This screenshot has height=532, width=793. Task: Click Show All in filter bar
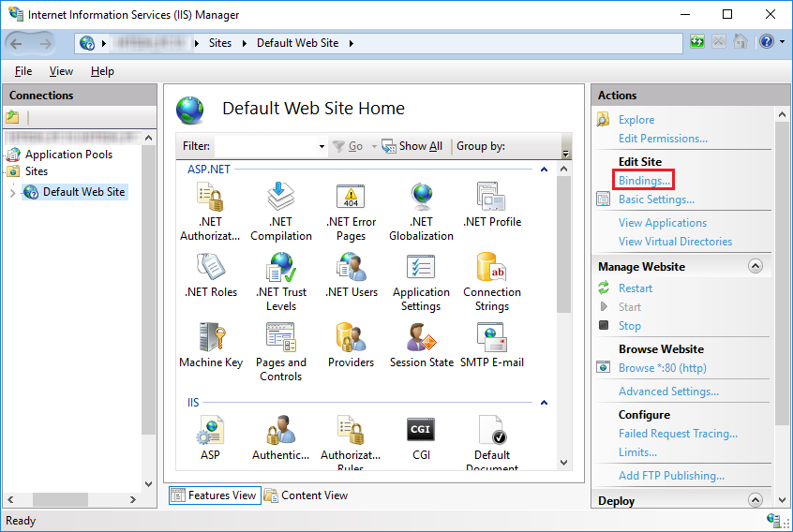pos(412,146)
